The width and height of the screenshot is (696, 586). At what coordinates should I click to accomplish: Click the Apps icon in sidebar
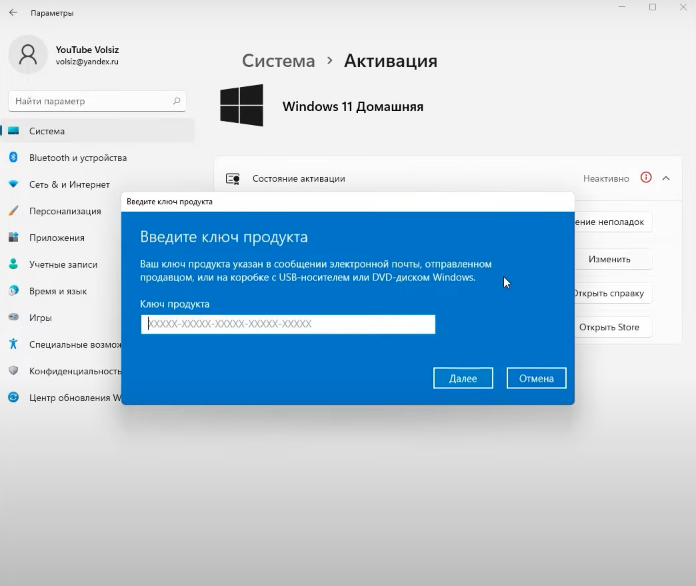tap(13, 237)
